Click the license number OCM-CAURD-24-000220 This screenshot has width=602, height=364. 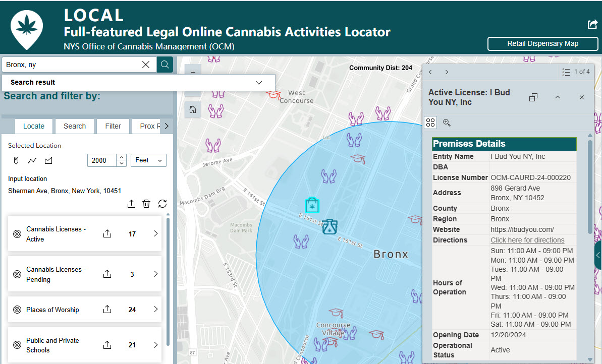pos(530,177)
